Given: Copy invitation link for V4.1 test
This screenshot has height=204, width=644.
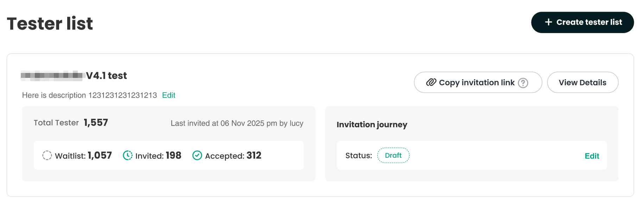Looking at the screenshot, I should [x=476, y=82].
